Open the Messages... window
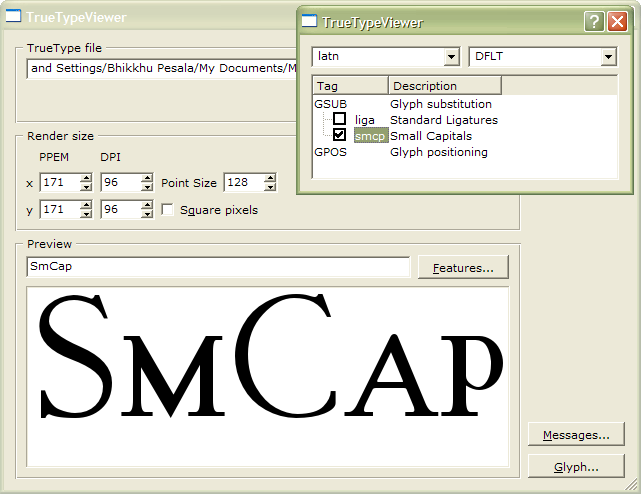This screenshot has width=641, height=494. pos(576,434)
